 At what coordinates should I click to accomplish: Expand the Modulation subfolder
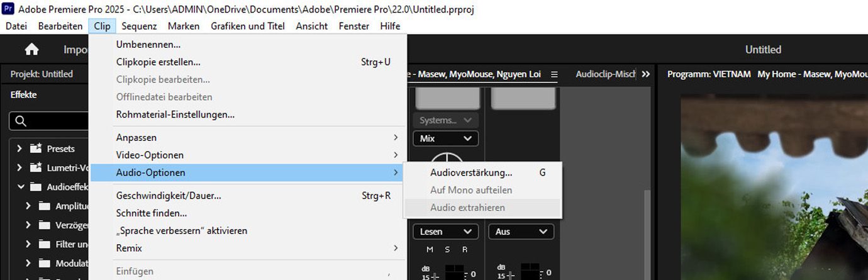tap(28, 263)
